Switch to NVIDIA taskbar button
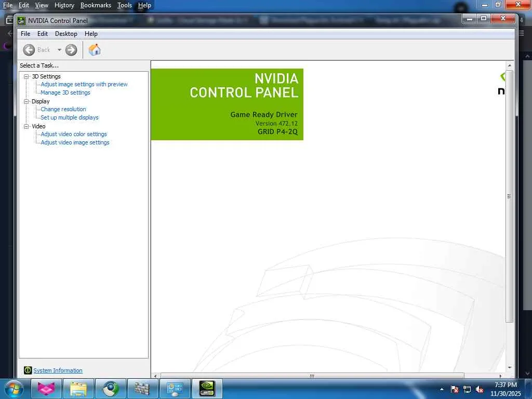Image resolution: width=532 pixels, height=399 pixels. [207, 389]
